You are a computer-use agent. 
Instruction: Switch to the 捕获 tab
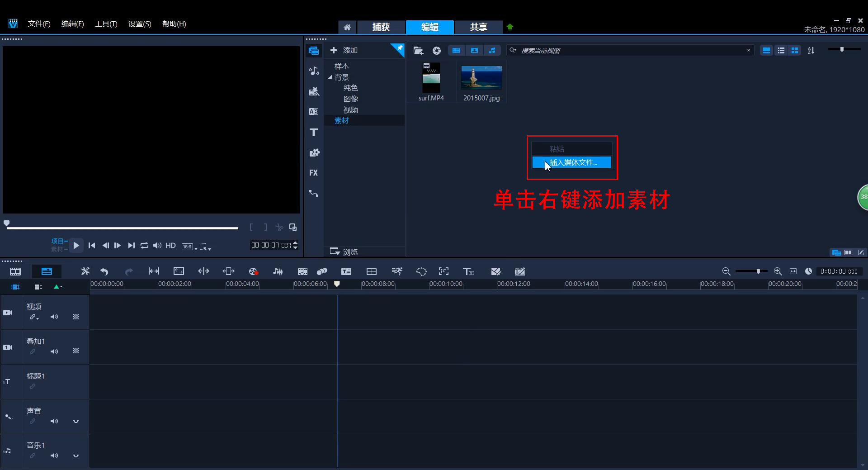381,27
